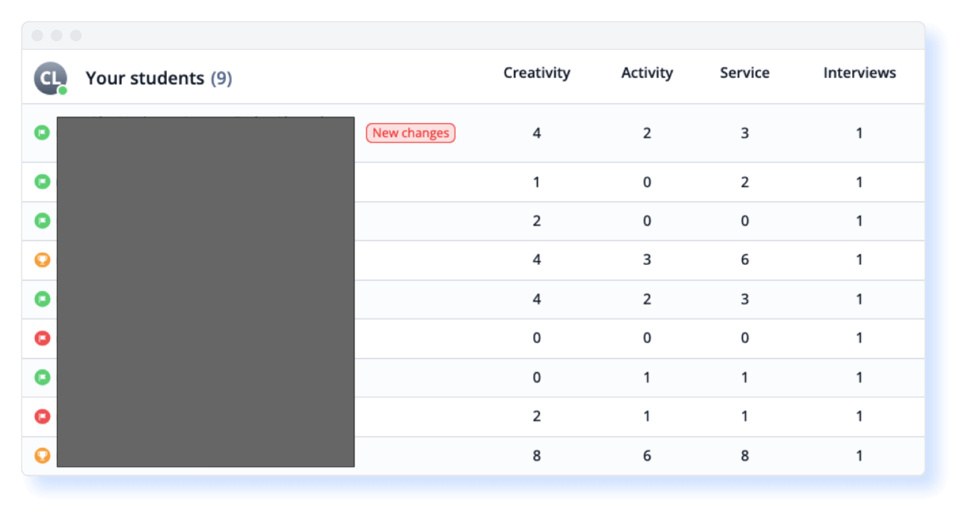Screen dimensions: 980x531
Task: Click the CL user avatar
Action: (50, 78)
